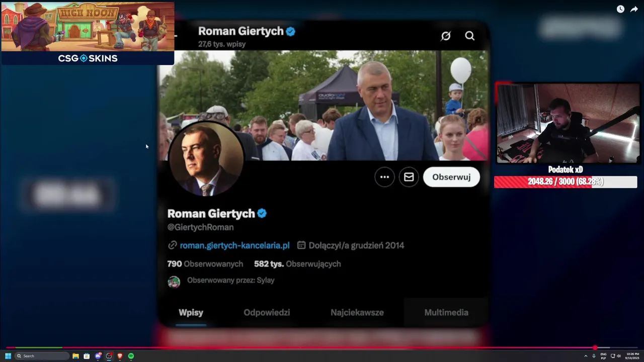The image size is (644, 362).
Task: Click the video progress bar scrubber knob
Action: pyautogui.click(x=595, y=348)
